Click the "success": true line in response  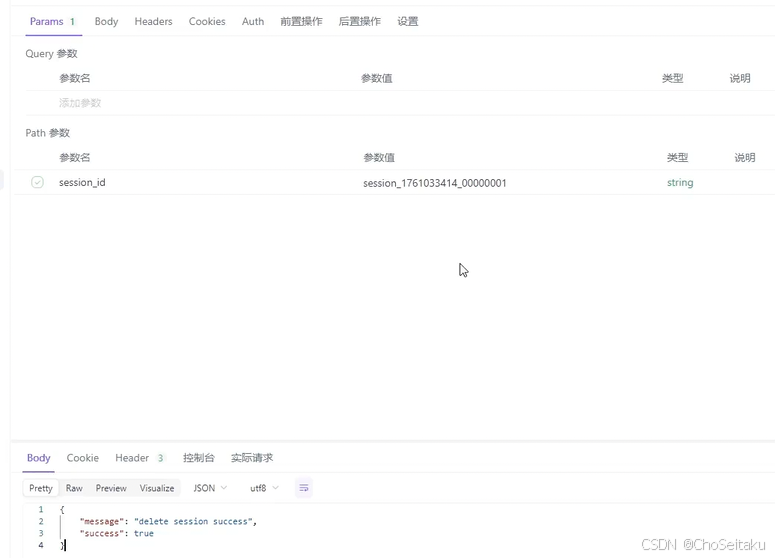[x=117, y=533]
